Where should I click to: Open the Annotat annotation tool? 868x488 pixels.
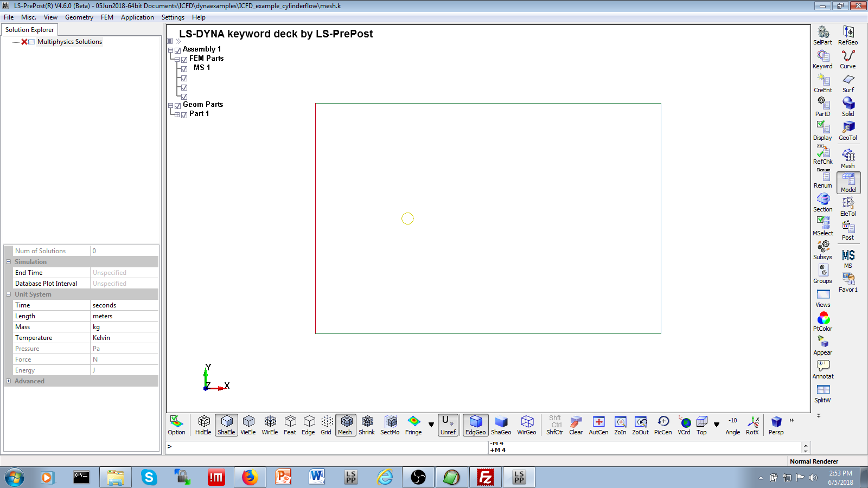(822, 369)
